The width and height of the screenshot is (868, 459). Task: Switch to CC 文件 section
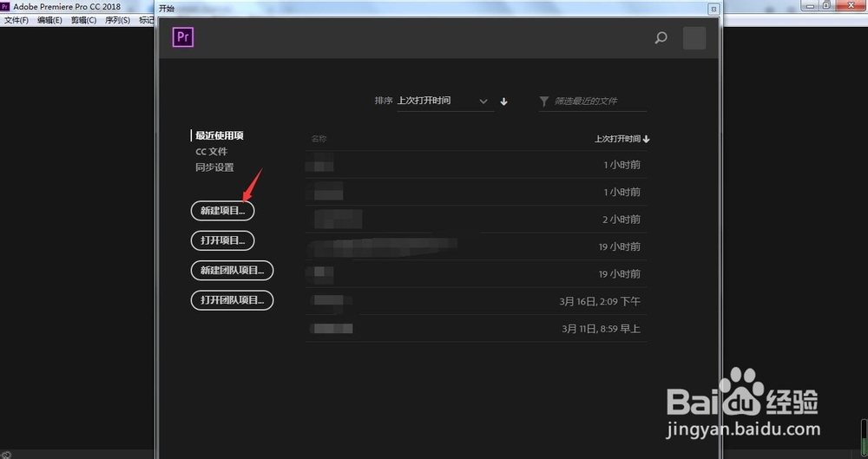(212, 152)
